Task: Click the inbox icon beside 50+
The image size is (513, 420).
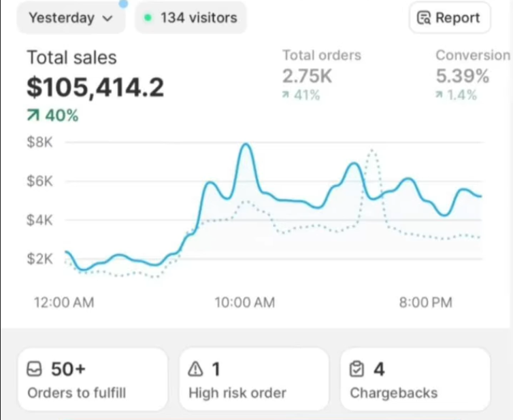Action: [x=34, y=369]
